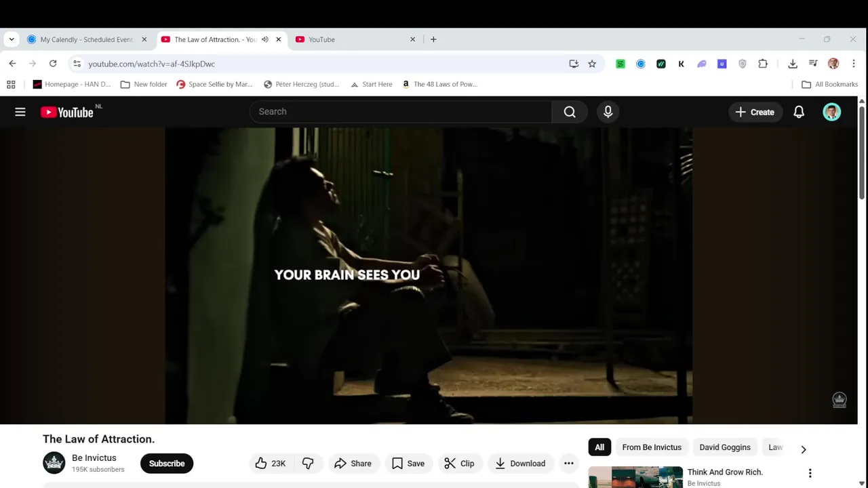
Task: Open the purple U extension icon
Action: tap(722, 64)
